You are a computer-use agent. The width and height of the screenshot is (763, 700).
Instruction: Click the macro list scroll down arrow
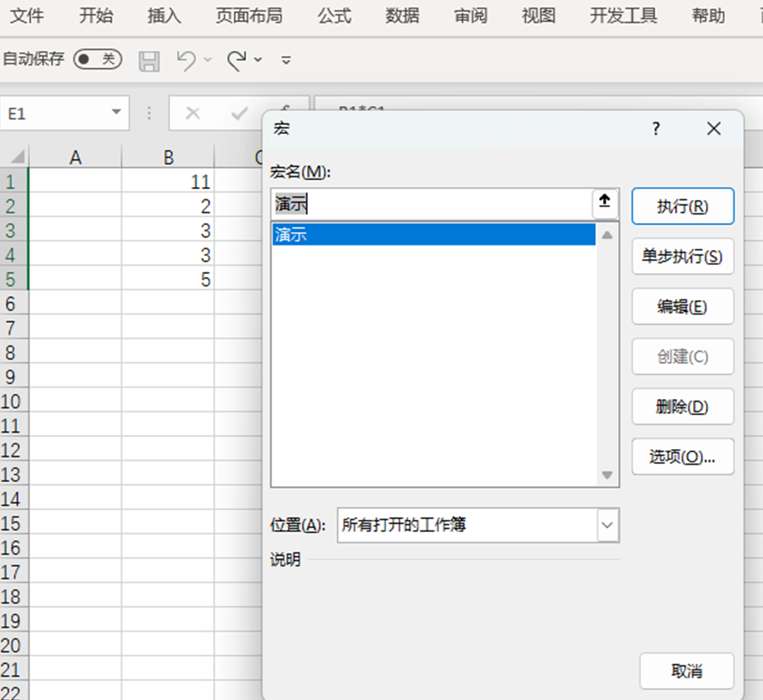point(607,475)
